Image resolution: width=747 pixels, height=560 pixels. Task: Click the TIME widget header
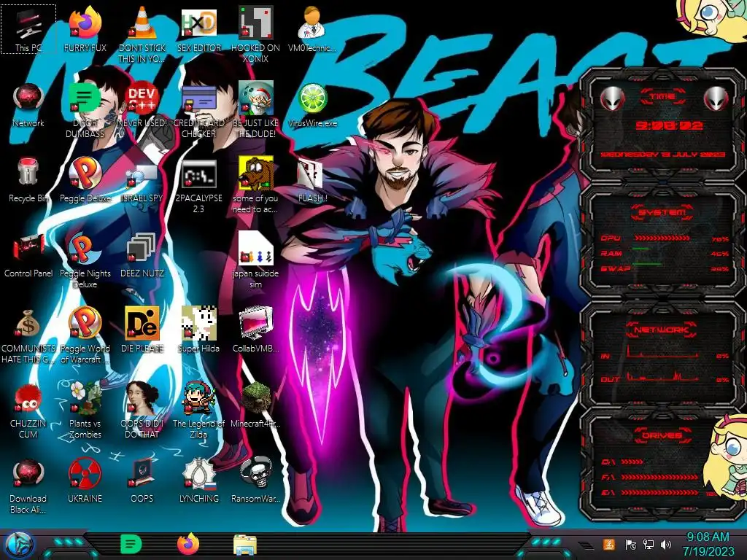tap(662, 96)
